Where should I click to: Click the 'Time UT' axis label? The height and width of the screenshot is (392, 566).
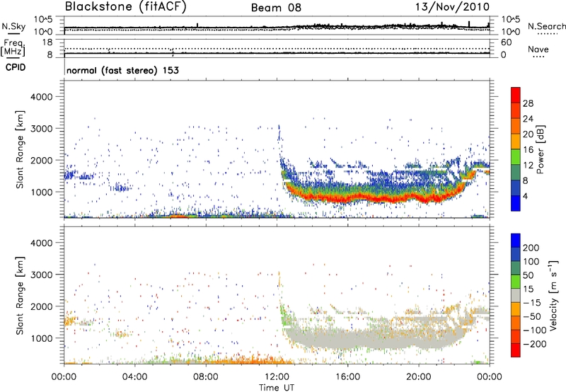click(x=277, y=388)
